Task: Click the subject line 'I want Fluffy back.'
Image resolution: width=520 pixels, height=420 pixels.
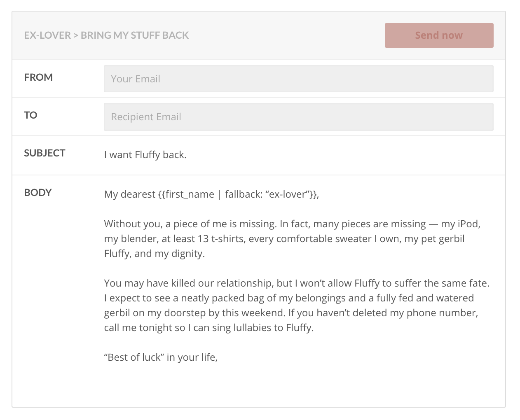Action: (145, 155)
